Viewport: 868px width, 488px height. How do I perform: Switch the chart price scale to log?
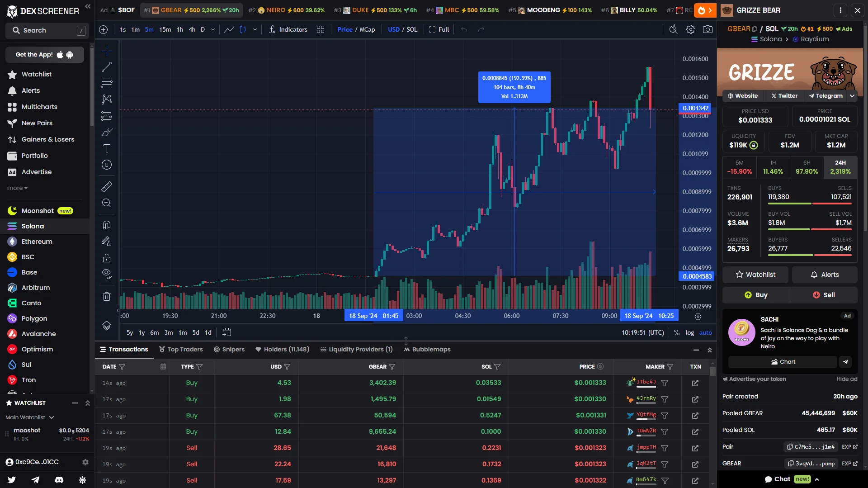coord(690,332)
